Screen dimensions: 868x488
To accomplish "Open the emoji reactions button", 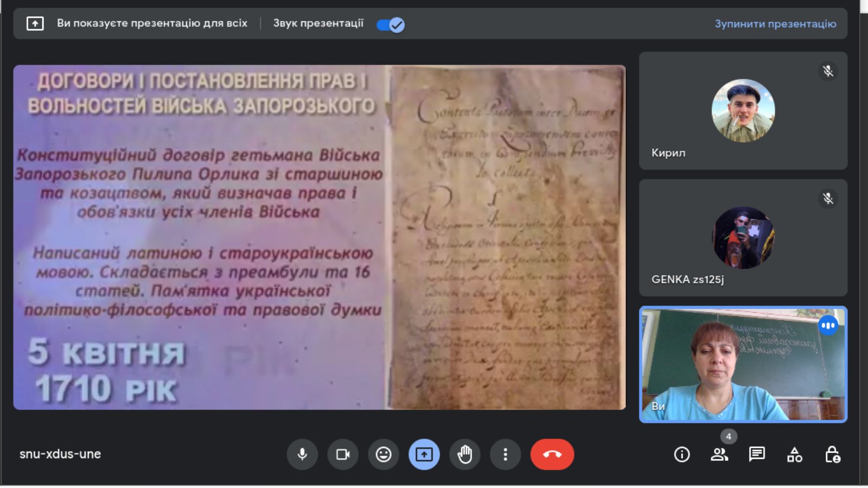I will 384,454.
